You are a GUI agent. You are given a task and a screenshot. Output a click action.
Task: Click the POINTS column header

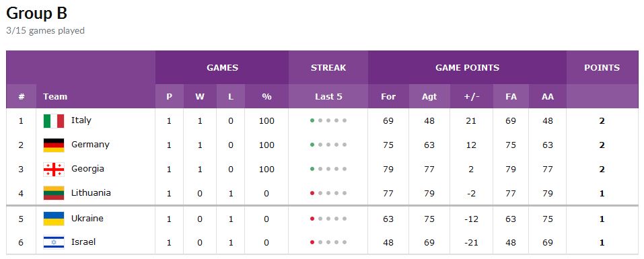tap(602, 68)
